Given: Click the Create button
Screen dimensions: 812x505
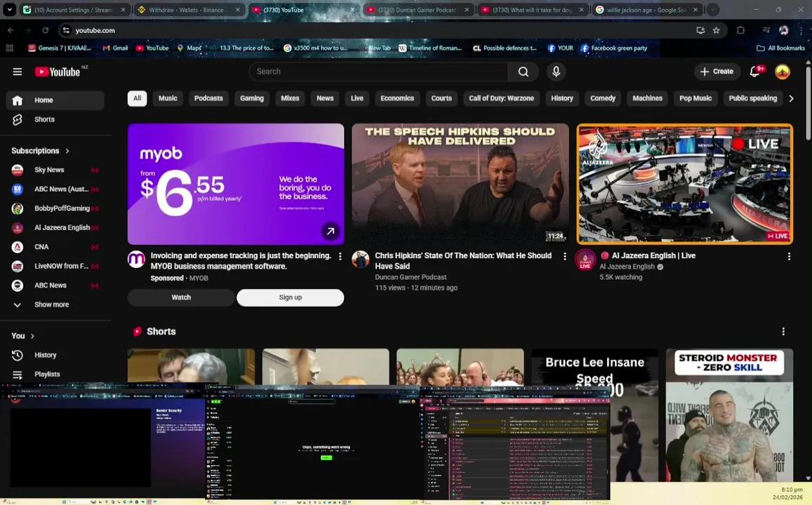Looking at the screenshot, I should (x=717, y=72).
